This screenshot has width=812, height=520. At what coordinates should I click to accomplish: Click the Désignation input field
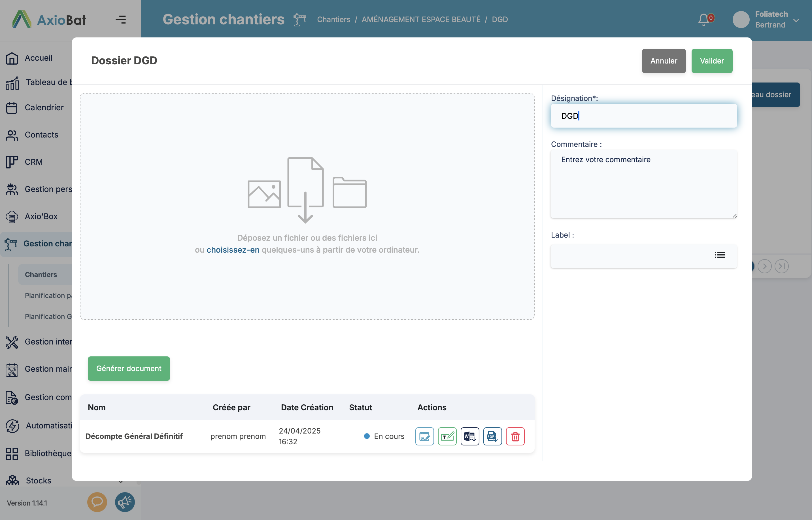[643, 116]
